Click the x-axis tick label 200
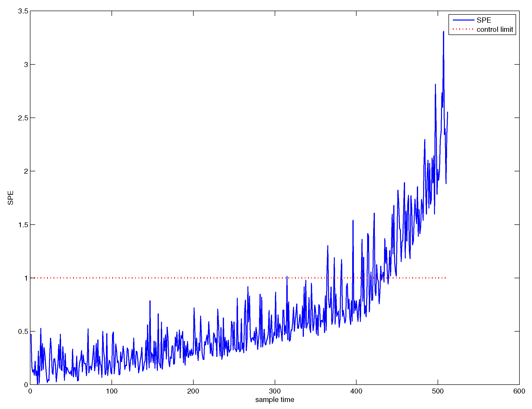 point(193,391)
